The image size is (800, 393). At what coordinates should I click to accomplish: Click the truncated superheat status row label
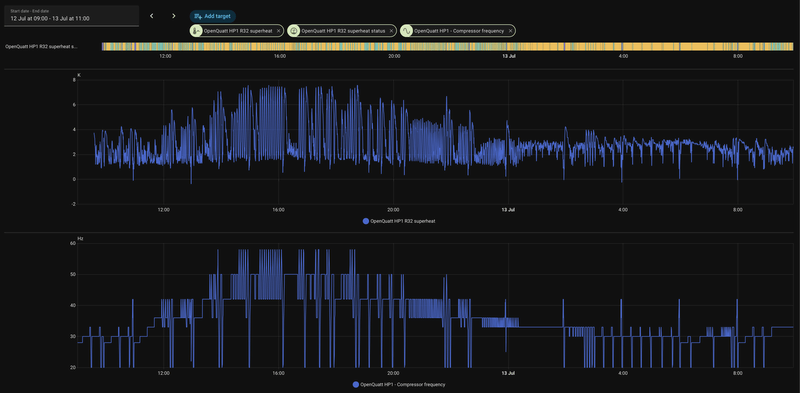[41, 46]
